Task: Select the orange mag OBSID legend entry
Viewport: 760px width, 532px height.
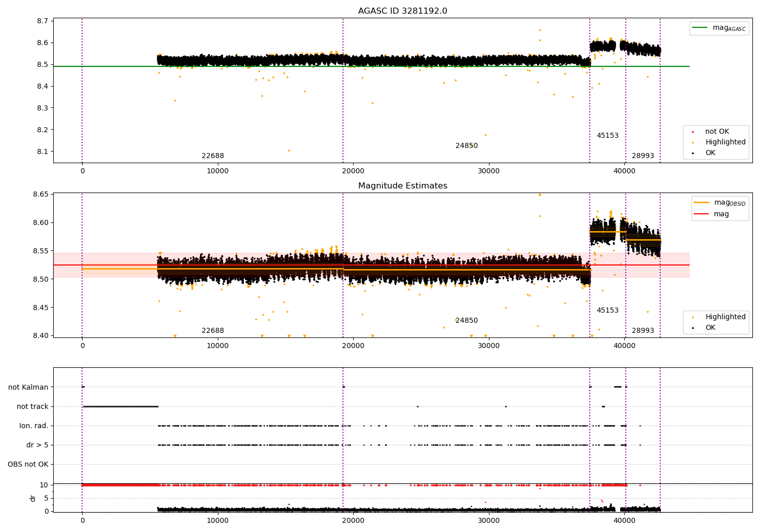Action: (720, 203)
